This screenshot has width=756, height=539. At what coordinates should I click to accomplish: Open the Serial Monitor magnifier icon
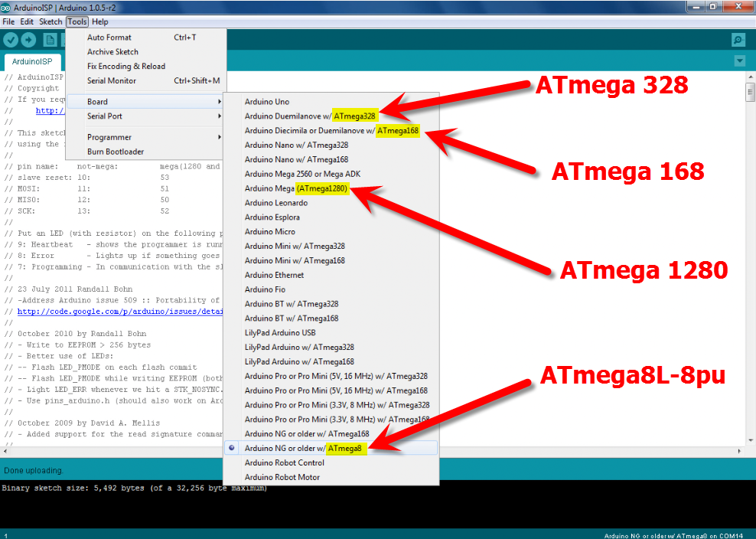point(738,40)
